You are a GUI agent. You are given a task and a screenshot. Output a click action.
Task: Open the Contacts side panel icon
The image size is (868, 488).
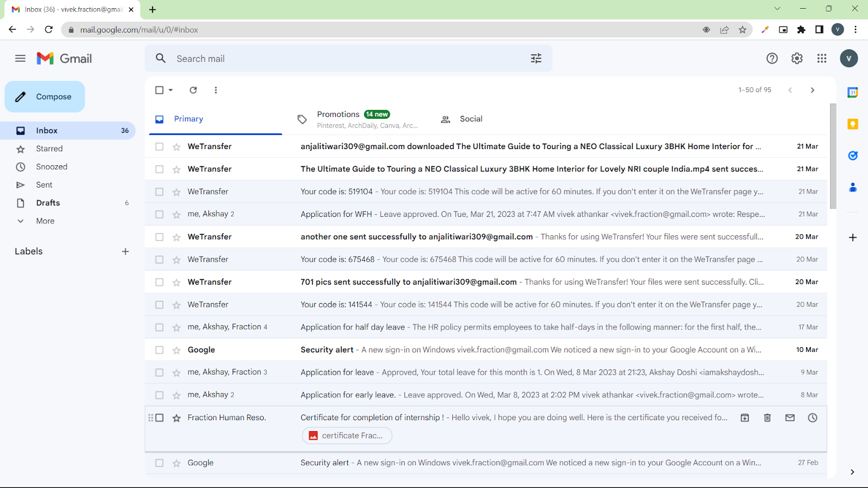pos(852,187)
